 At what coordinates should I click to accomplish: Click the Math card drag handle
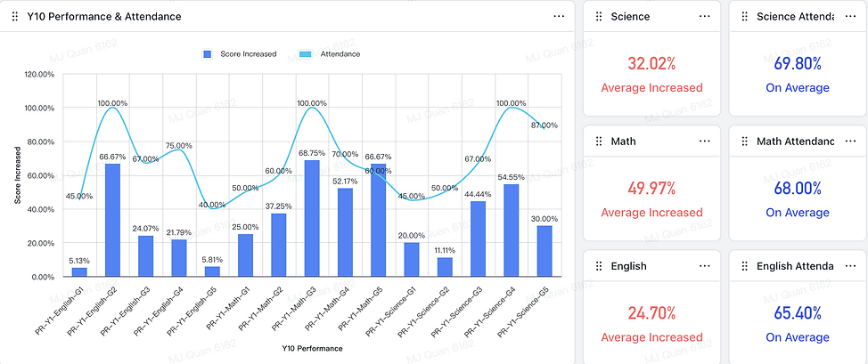click(x=598, y=142)
